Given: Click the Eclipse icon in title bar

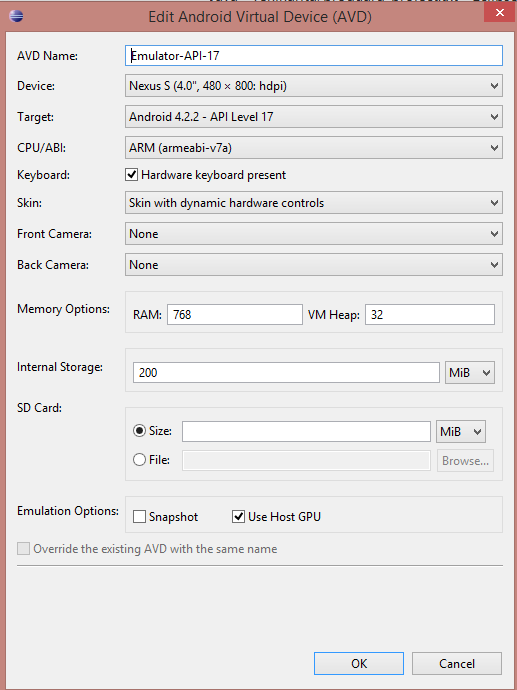Looking at the screenshot, I should click(x=16, y=16).
